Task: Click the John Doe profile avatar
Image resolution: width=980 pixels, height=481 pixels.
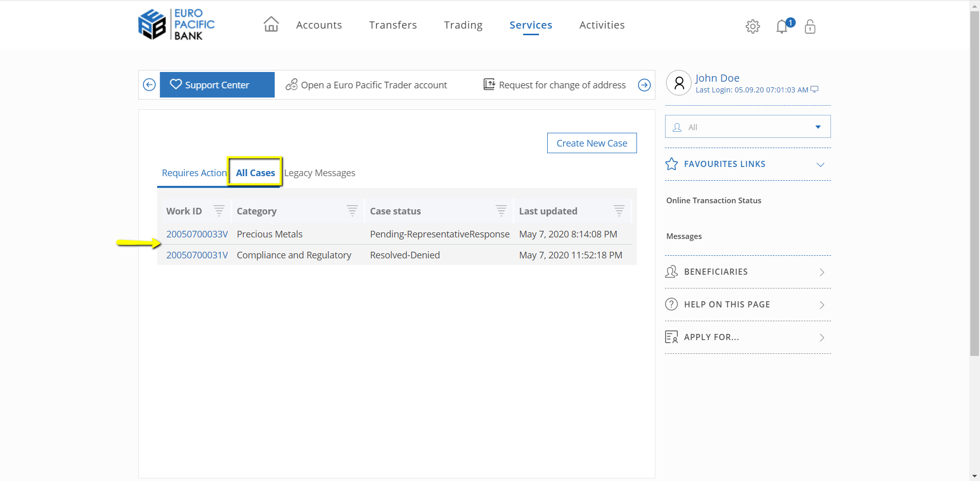Action: coord(679,83)
